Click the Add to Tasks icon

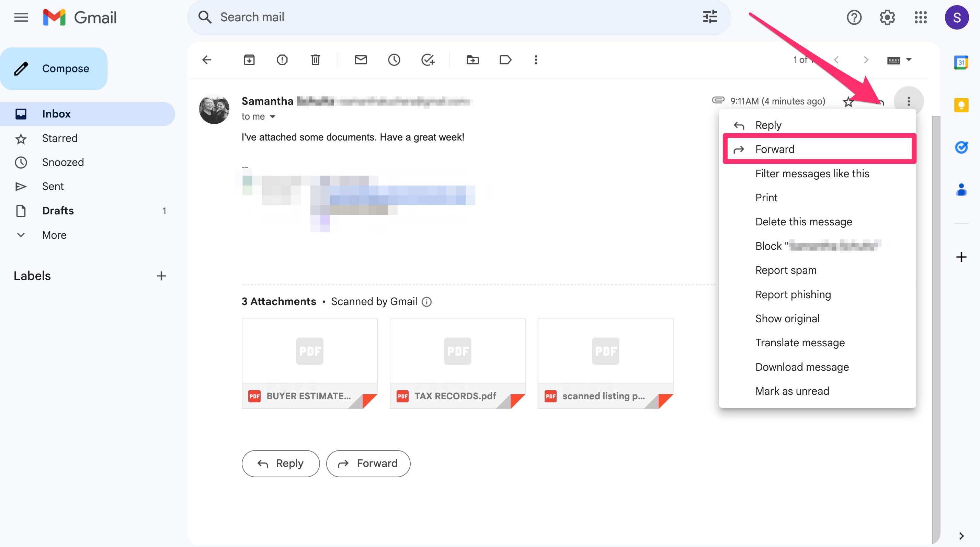(428, 60)
